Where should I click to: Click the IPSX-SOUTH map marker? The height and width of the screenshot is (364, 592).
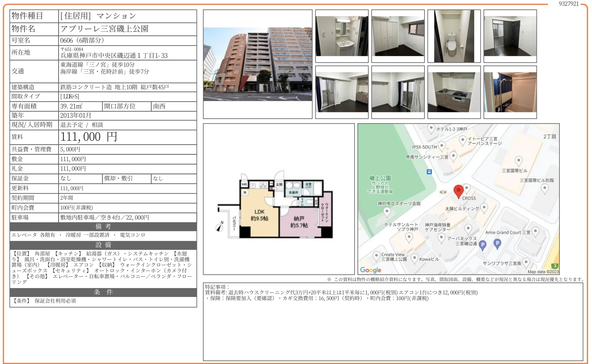tap(442, 146)
